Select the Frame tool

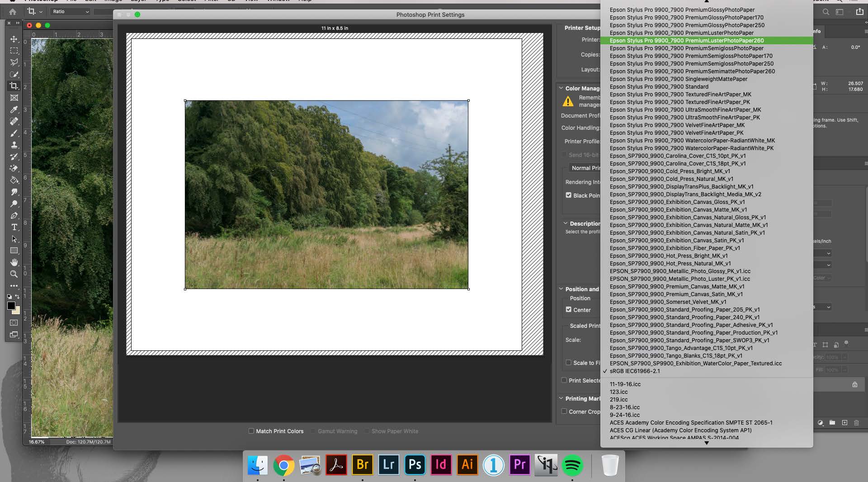[x=14, y=98]
